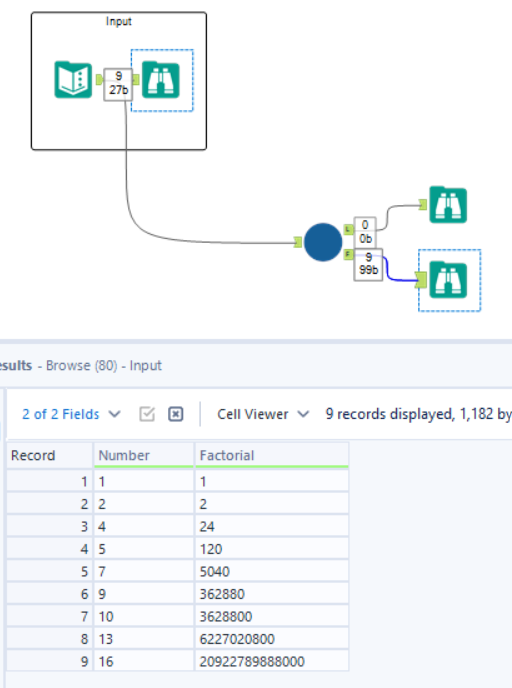Click the Factorial column header
The height and width of the screenshot is (688, 512).
click(x=272, y=455)
